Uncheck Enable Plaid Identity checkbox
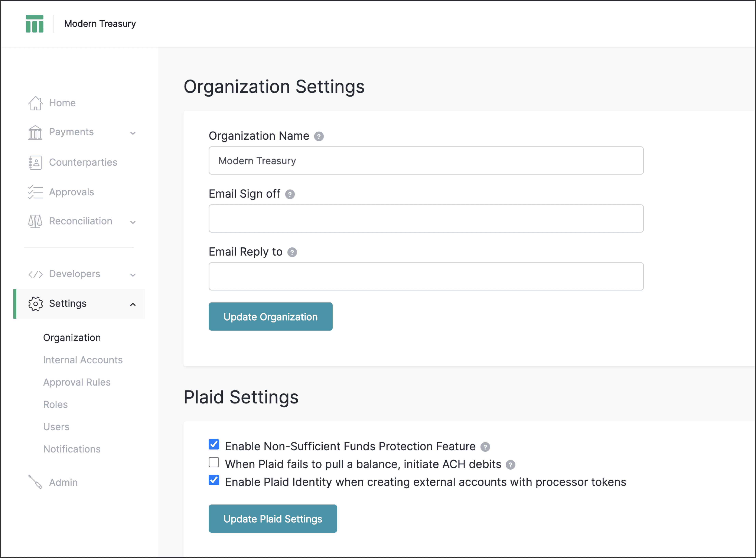756x558 pixels. [x=214, y=480]
